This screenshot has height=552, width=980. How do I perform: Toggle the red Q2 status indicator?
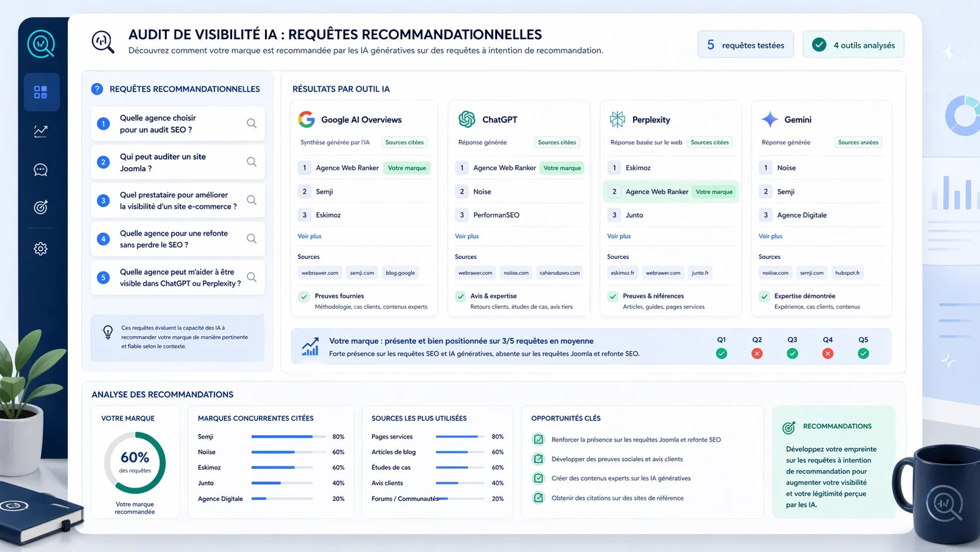coord(757,354)
